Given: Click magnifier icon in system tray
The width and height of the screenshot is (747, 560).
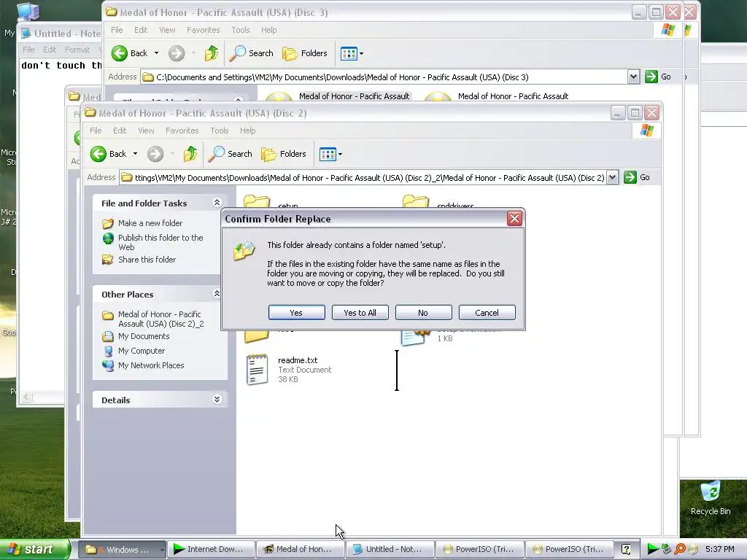Looking at the screenshot, I should 679,549.
